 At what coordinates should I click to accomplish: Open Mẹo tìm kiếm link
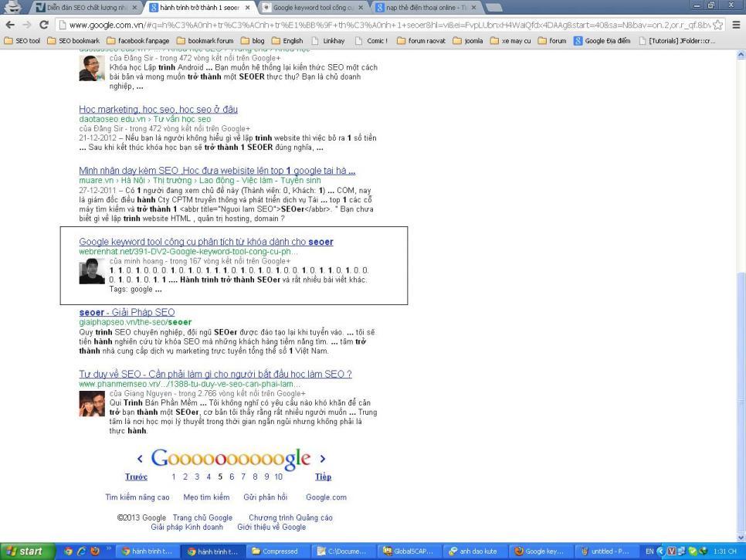pyautogui.click(x=206, y=497)
